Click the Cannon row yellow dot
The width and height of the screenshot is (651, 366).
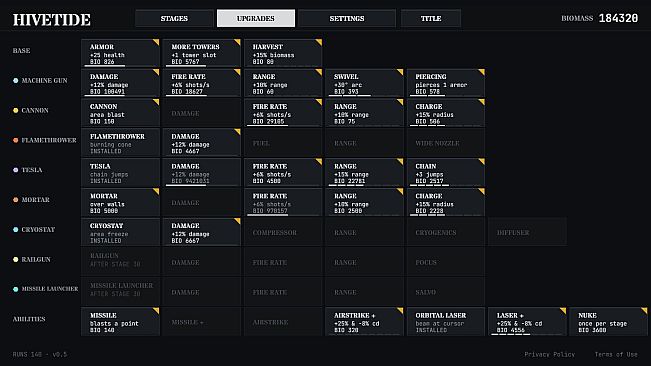point(15,110)
